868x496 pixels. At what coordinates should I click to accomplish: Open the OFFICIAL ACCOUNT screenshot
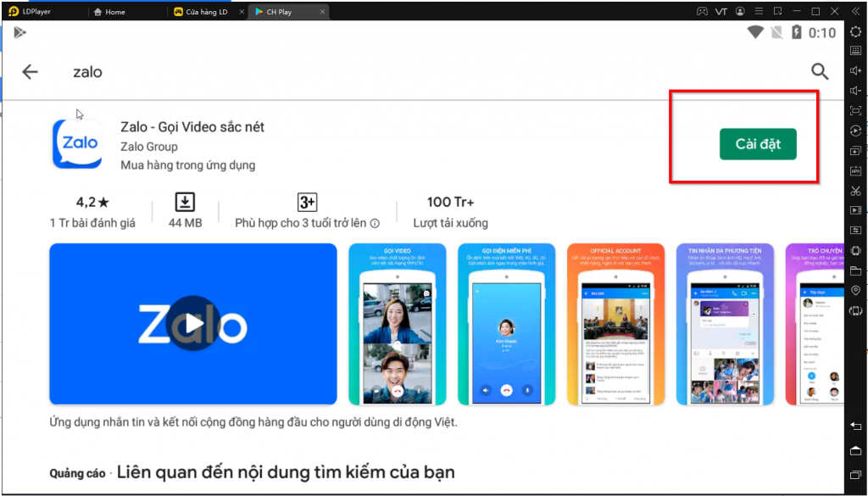[x=615, y=324]
